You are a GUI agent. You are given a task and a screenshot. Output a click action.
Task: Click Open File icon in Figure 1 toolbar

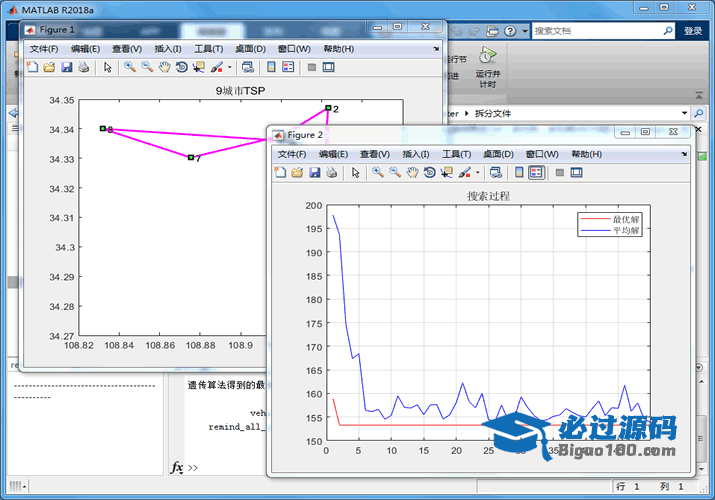pyautogui.click(x=49, y=68)
